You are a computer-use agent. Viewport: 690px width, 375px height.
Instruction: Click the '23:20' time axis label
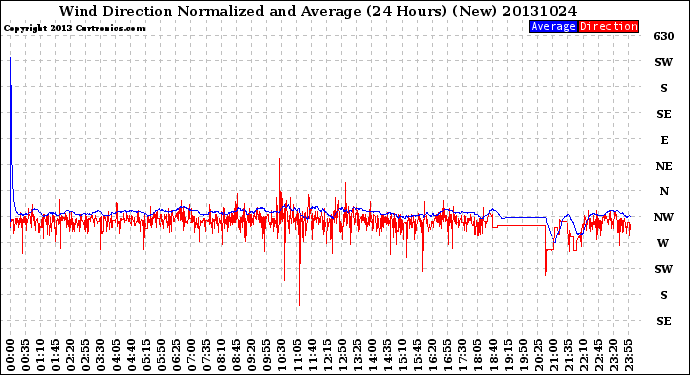(x=613, y=355)
